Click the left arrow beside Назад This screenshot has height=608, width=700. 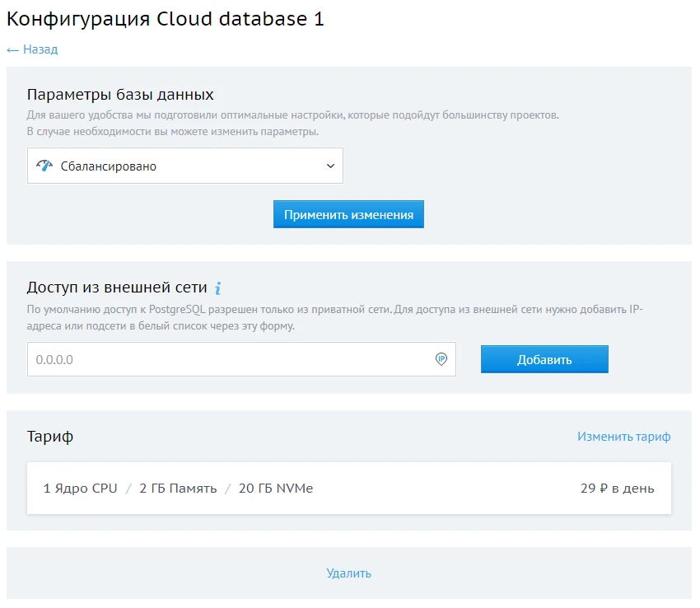(x=12, y=49)
